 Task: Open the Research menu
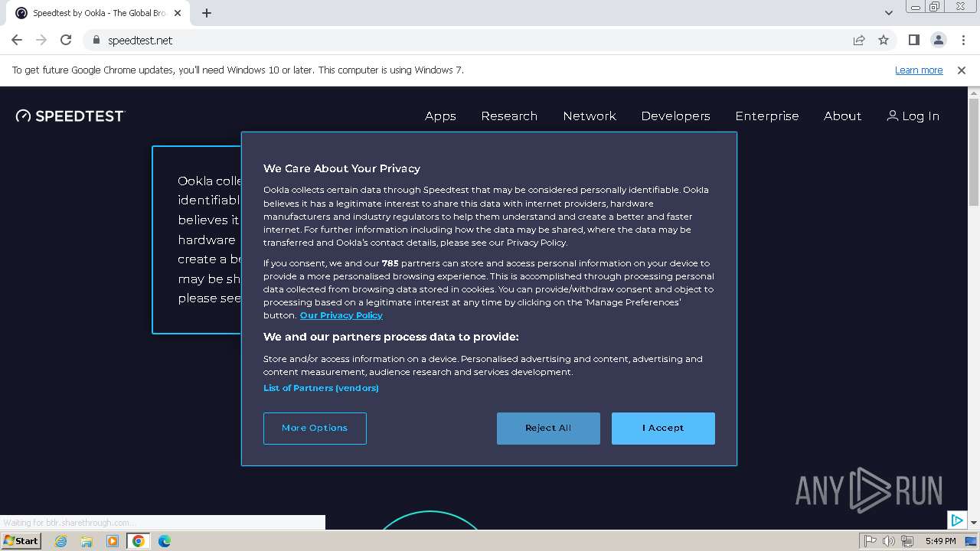click(509, 116)
